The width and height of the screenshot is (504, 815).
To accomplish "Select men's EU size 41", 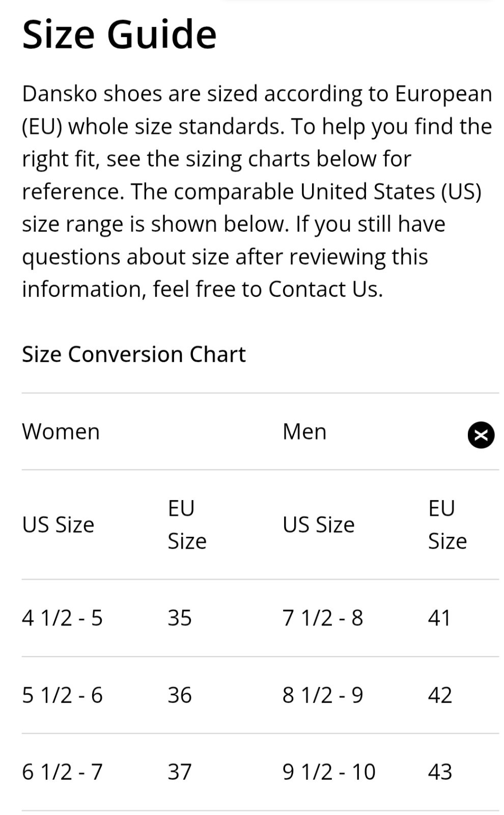I will click(439, 618).
